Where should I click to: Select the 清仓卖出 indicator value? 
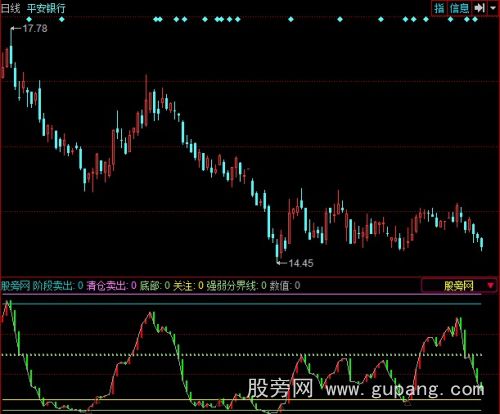[111, 286]
